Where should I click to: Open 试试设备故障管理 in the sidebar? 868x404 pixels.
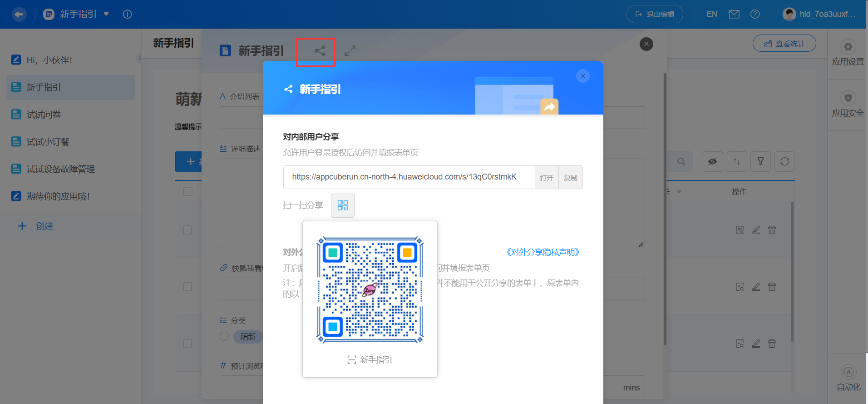[71, 169]
